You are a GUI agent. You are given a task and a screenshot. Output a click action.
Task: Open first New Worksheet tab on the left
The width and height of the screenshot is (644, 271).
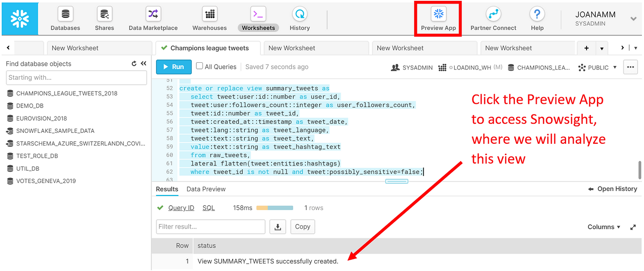click(x=99, y=48)
